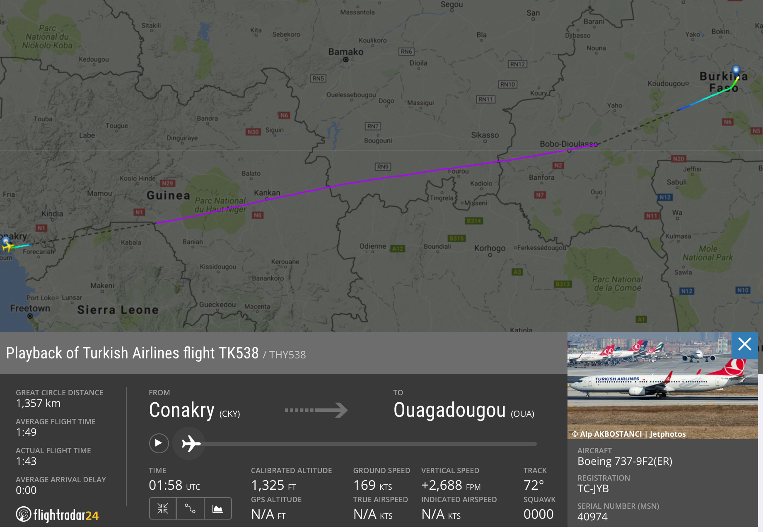The height and width of the screenshot is (532, 763).
Task: Click the TC-JYB registration value
Action: tap(593, 488)
